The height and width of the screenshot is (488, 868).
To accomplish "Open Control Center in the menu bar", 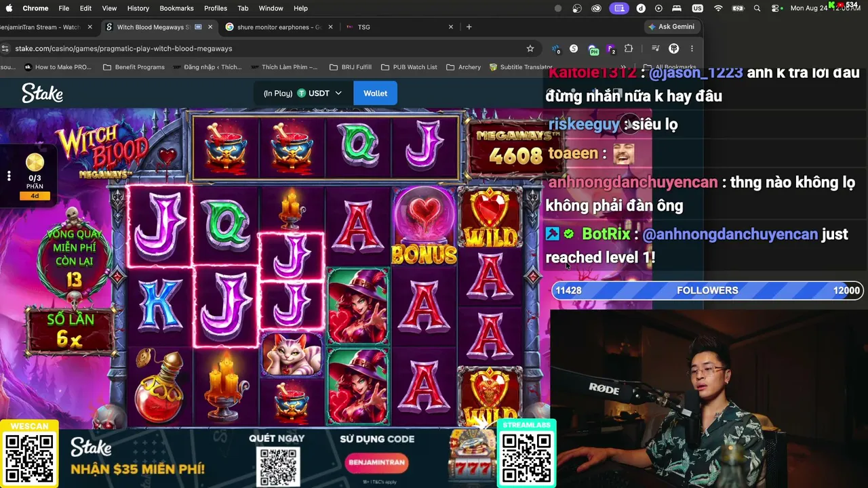I will click(775, 8).
